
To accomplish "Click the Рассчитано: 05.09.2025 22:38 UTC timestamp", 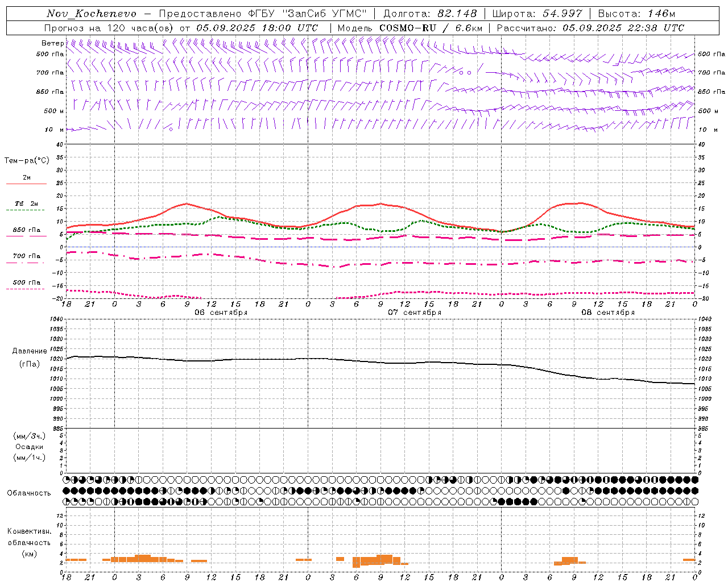I will point(590,28).
